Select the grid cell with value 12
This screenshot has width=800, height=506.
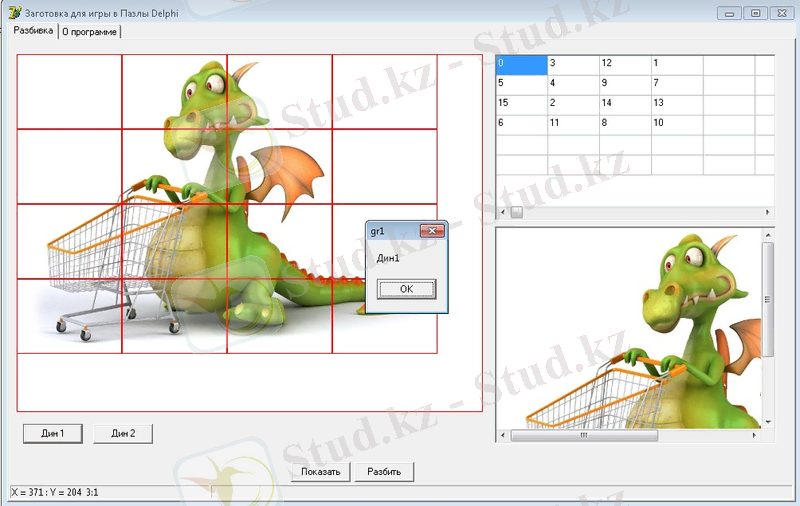[624, 64]
